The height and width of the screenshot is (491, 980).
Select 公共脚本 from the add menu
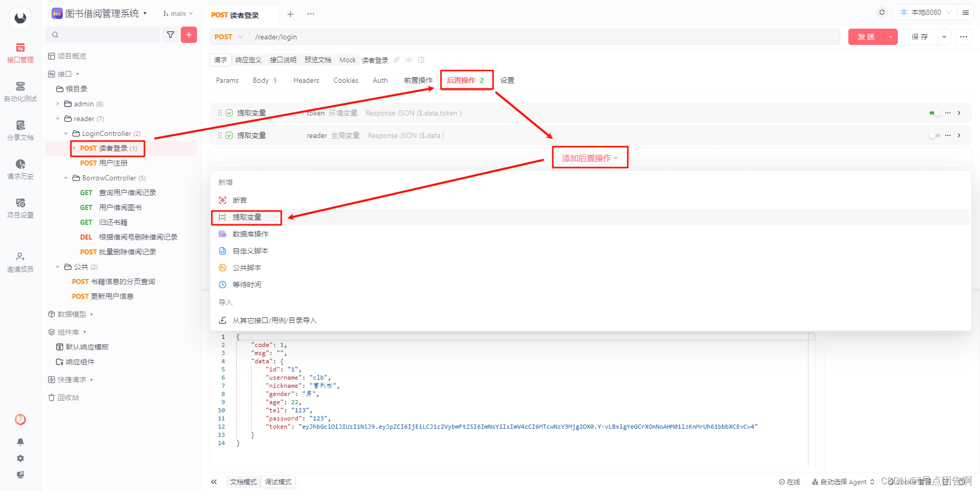coord(591,268)
